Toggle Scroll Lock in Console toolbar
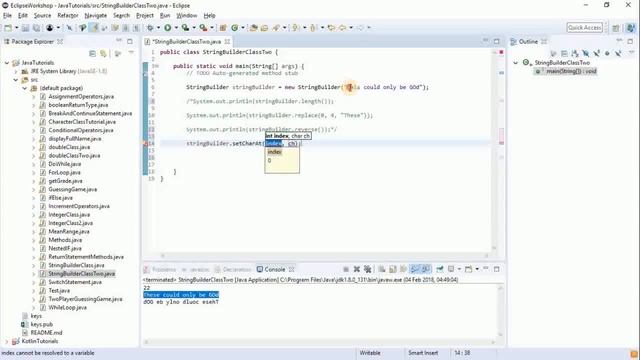The width and height of the screenshot is (640, 360). pos(393,269)
